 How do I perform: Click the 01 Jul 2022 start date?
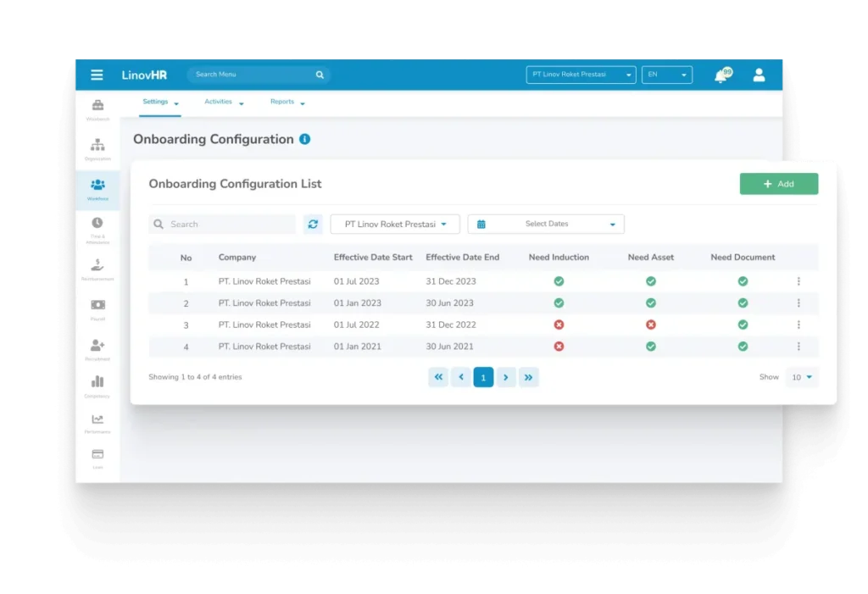coord(356,325)
